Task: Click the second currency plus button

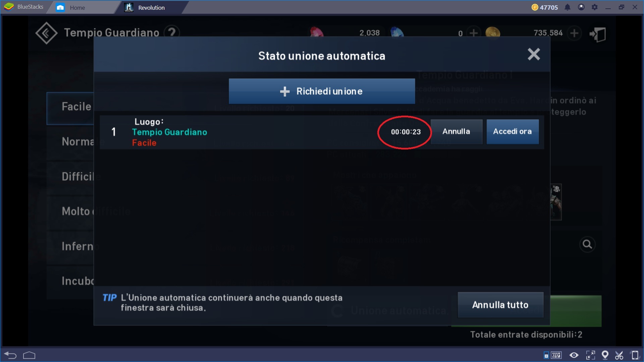Action: pos(574,33)
